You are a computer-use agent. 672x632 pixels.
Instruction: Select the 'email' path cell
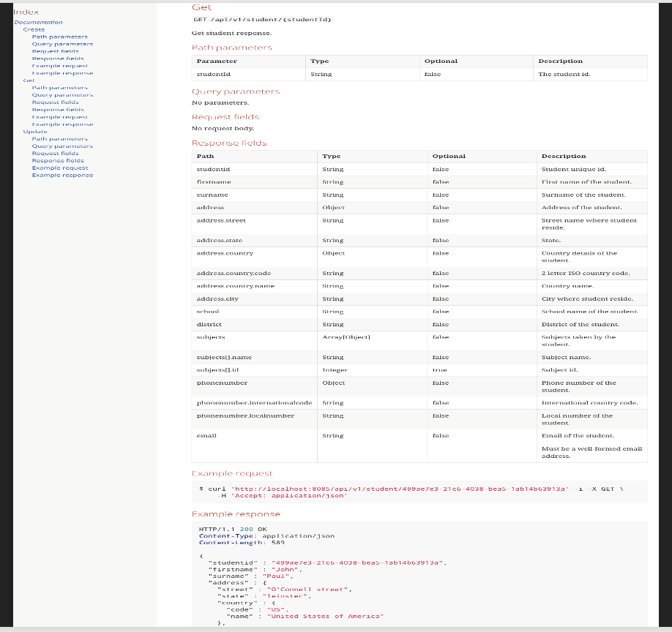[x=206, y=436]
